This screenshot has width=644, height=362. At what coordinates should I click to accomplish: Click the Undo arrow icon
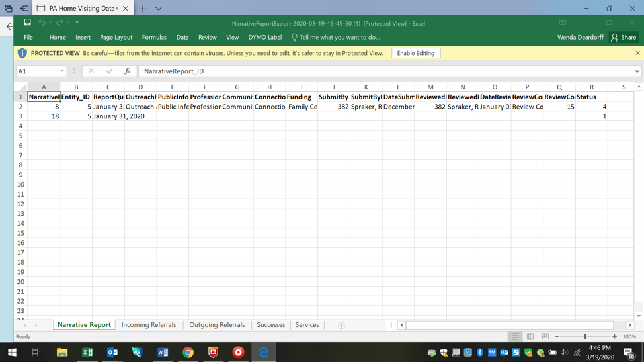[x=42, y=23]
